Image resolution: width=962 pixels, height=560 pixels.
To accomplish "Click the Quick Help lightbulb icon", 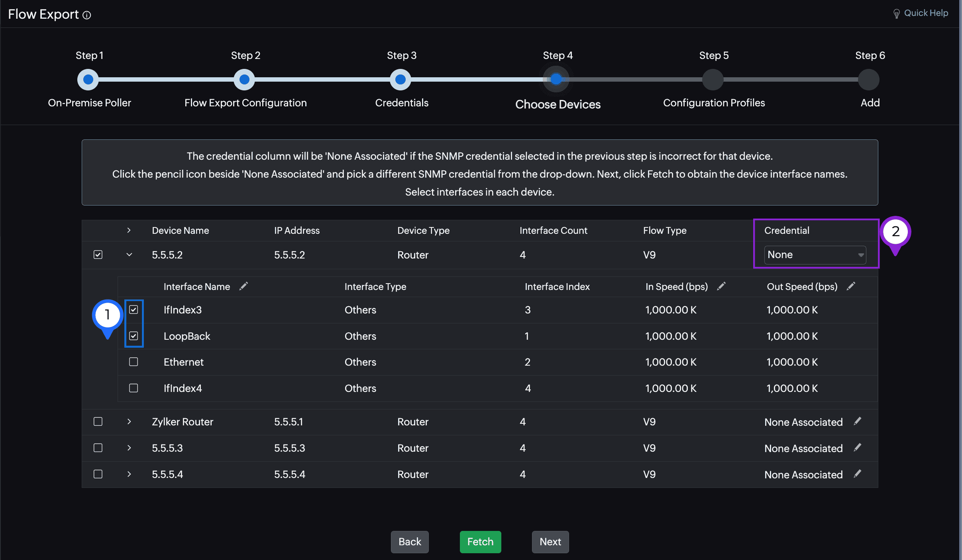I will [x=896, y=14].
